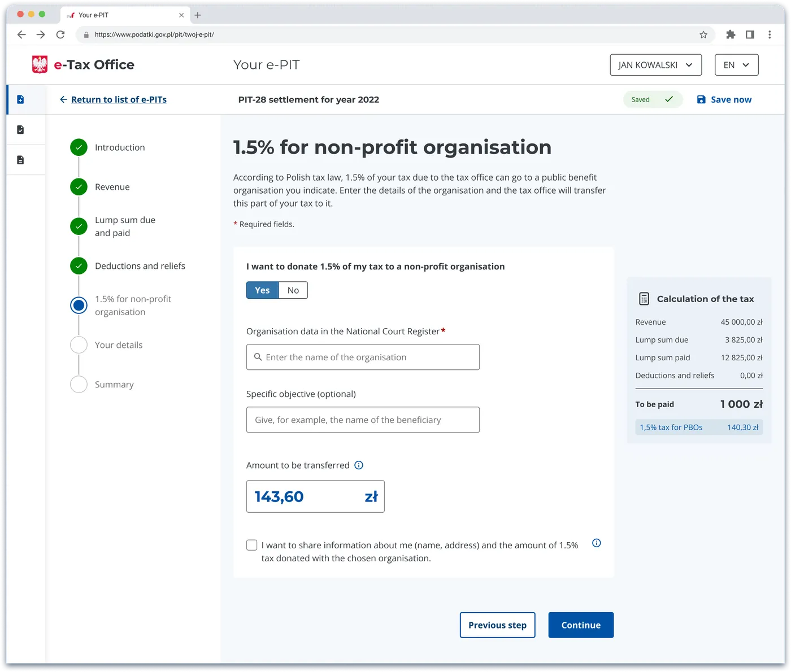
Task: Select the Your details step label
Action: (119, 345)
